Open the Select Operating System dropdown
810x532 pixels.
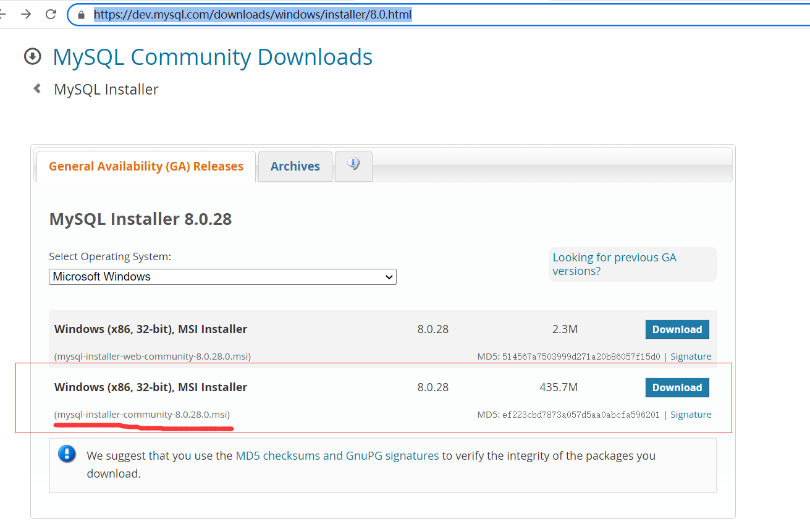[x=222, y=277]
